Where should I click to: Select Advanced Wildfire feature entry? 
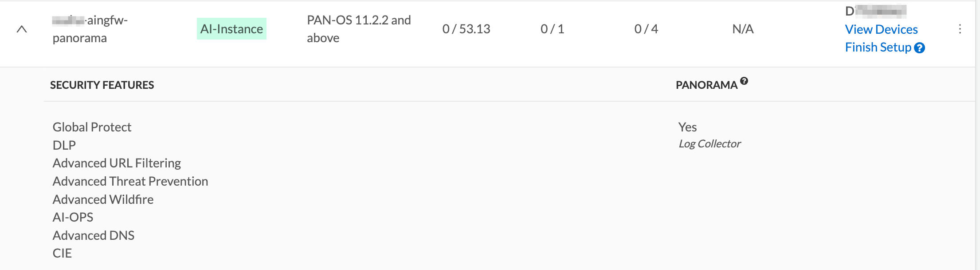click(x=103, y=199)
